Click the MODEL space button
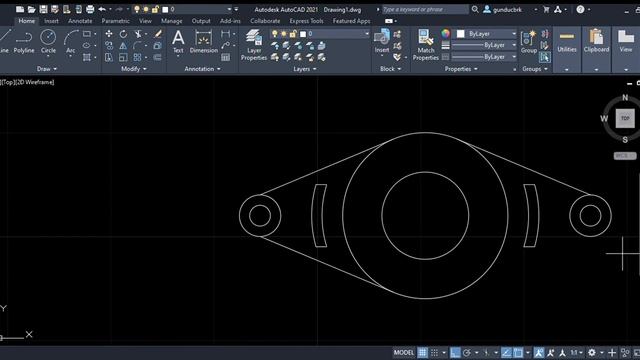 pyautogui.click(x=404, y=352)
